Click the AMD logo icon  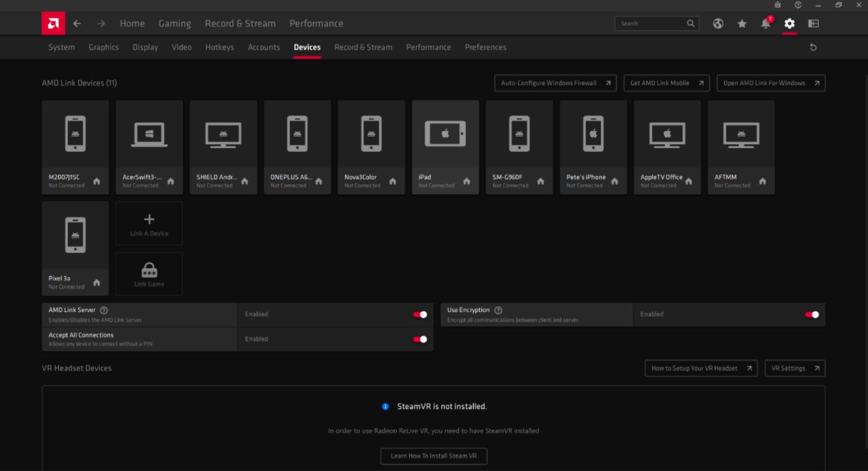point(54,23)
